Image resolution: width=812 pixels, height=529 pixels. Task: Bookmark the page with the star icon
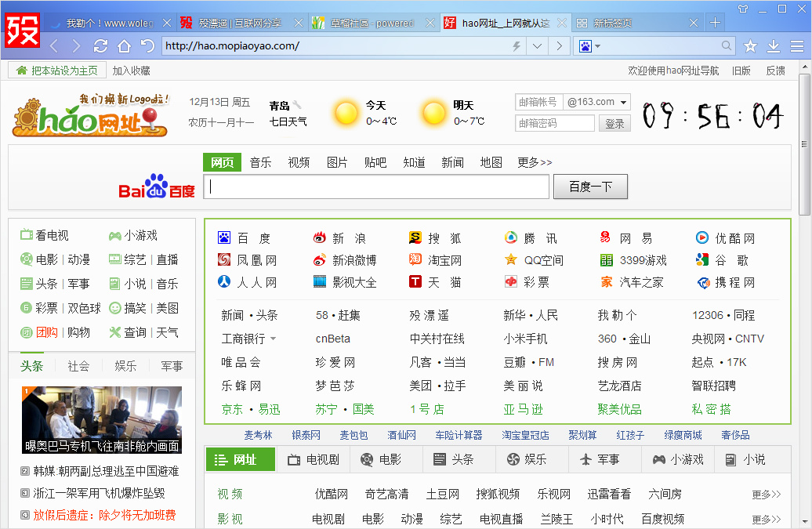pos(750,46)
